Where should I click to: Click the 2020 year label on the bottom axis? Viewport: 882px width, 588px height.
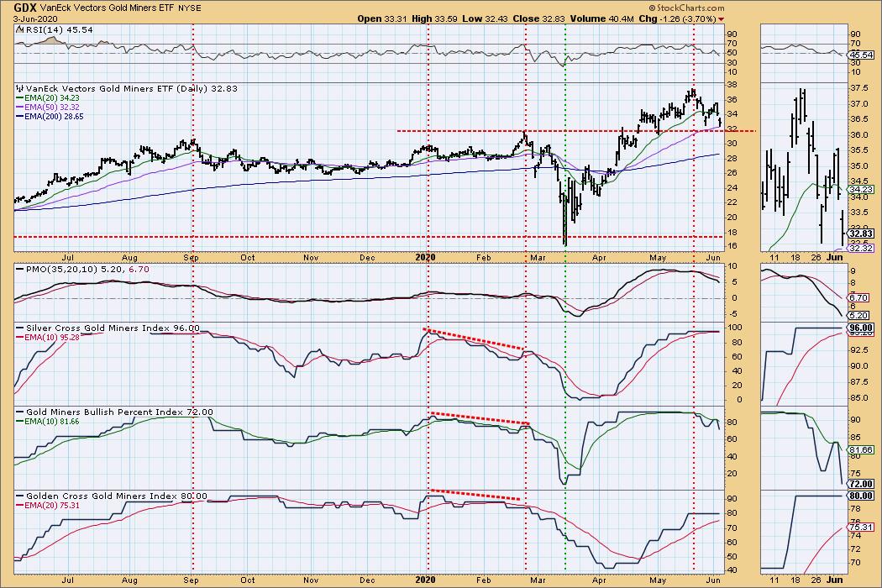pyautogui.click(x=426, y=580)
